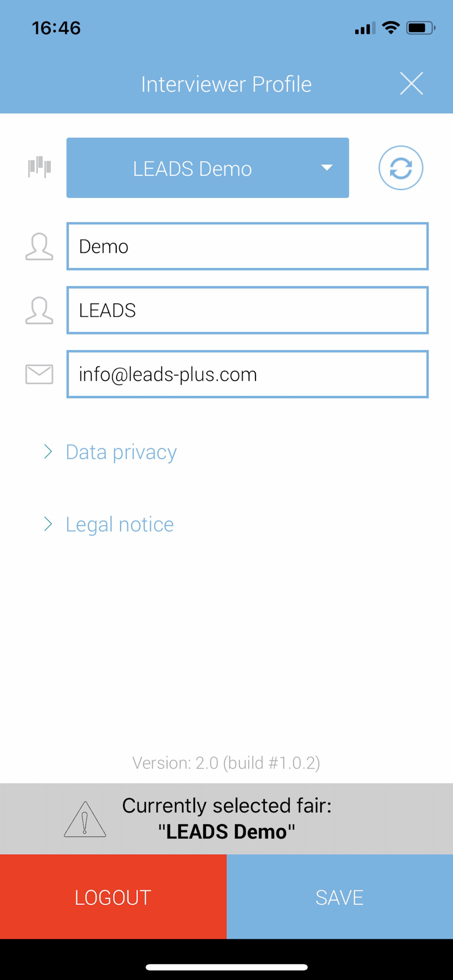Edit the email field info@leads-plus.com
Viewport: 453px width, 980px height.
pos(248,374)
